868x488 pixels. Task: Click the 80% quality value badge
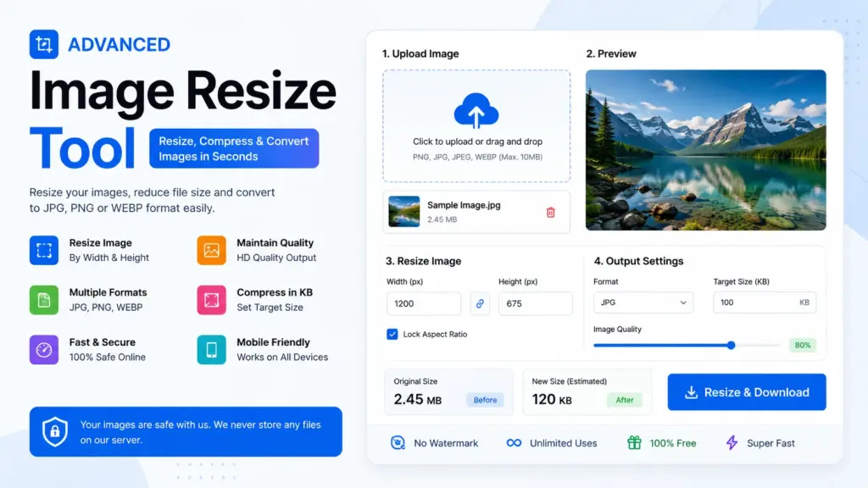click(803, 346)
